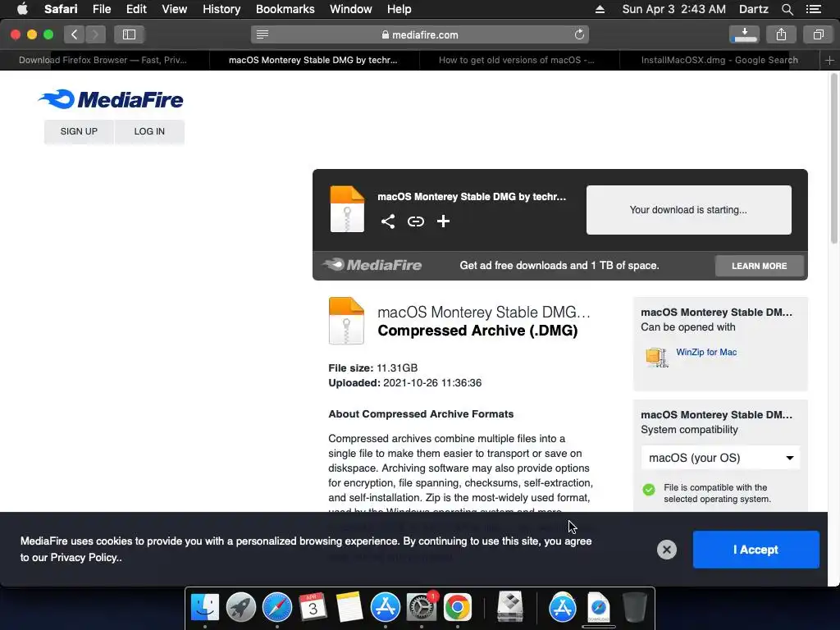The height and width of the screenshot is (630, 840).
Task: Click the mediafire.com address field
Action: 420,34
